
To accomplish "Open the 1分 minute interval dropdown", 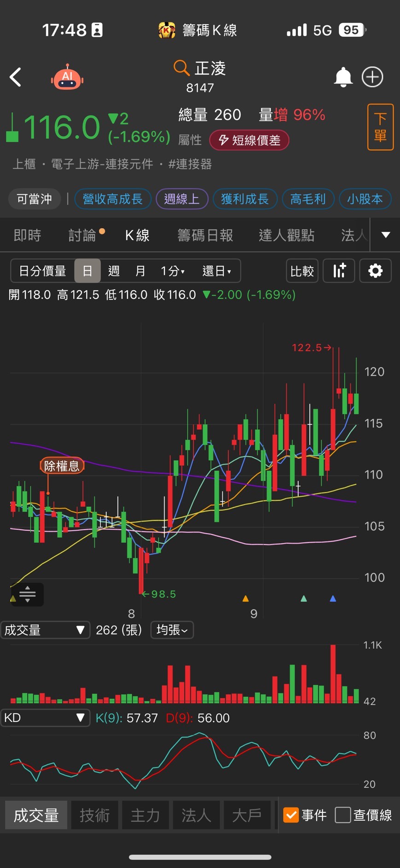I will (173, 271).
